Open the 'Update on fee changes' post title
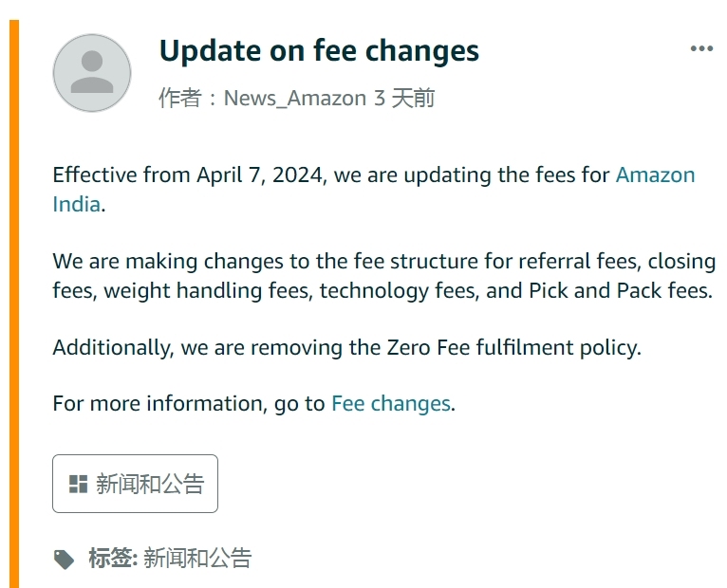Image resolution: width=727 pixels, height=588 pixels. point(319,50)
